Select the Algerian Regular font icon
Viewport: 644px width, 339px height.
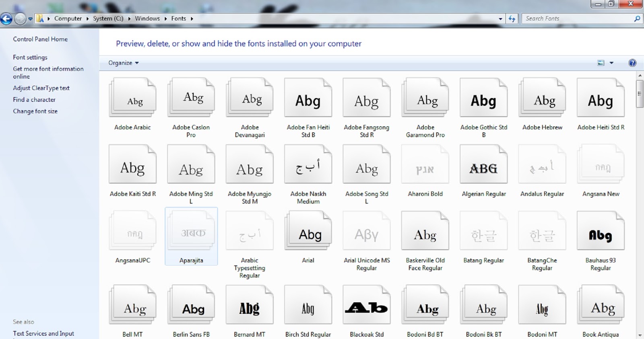pyautogui.click(x=484, y=164)
